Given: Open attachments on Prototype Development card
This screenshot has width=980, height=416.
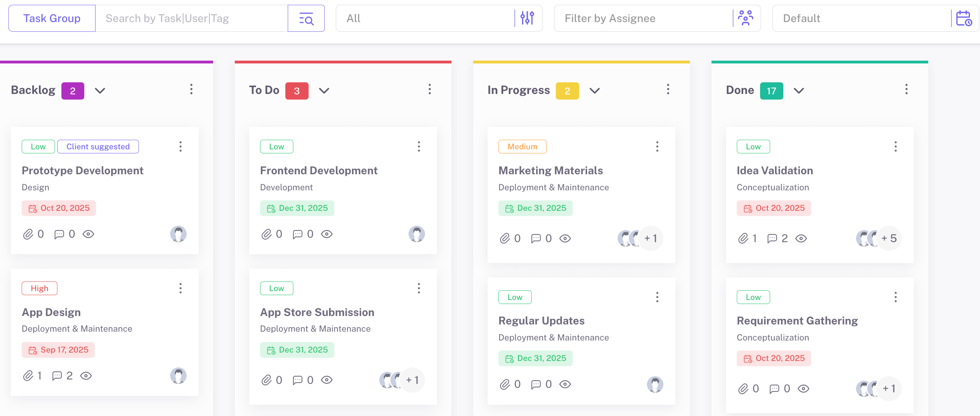Looking at the screenshot, I should point(28,234).
